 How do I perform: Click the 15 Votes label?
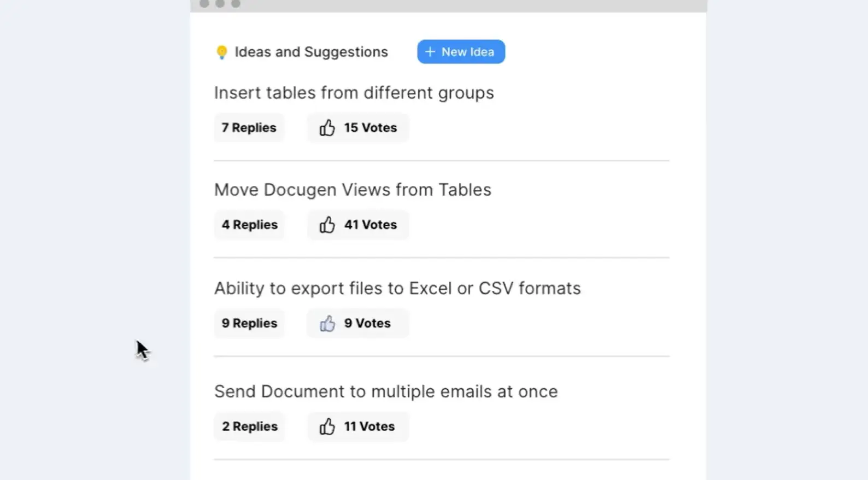pos(371,128)
